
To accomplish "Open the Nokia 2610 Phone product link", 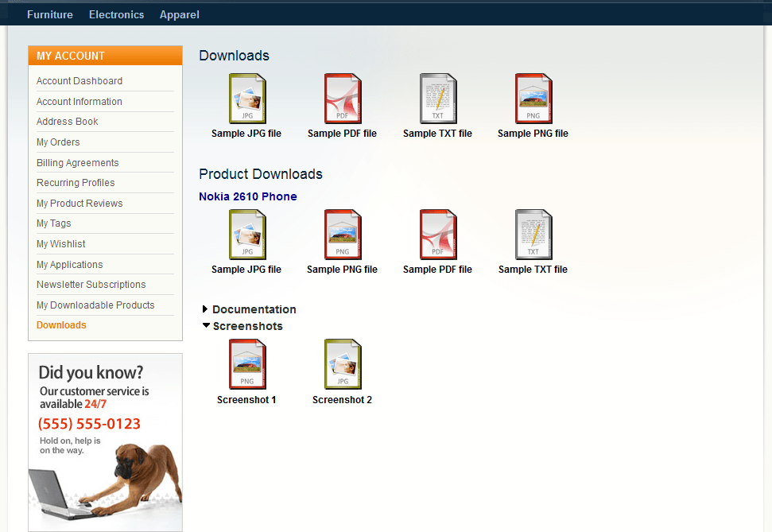I will 247,196.
